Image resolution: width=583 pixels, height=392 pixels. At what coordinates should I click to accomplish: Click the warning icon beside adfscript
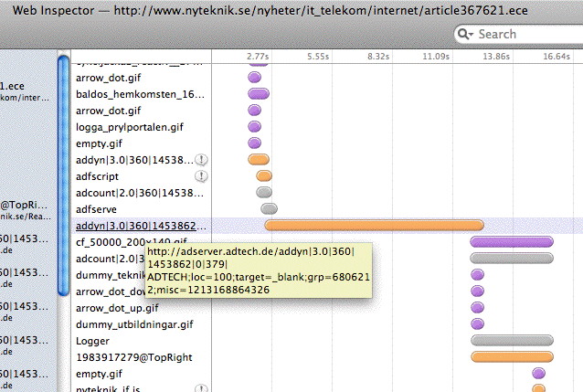(x=201, y=175)
